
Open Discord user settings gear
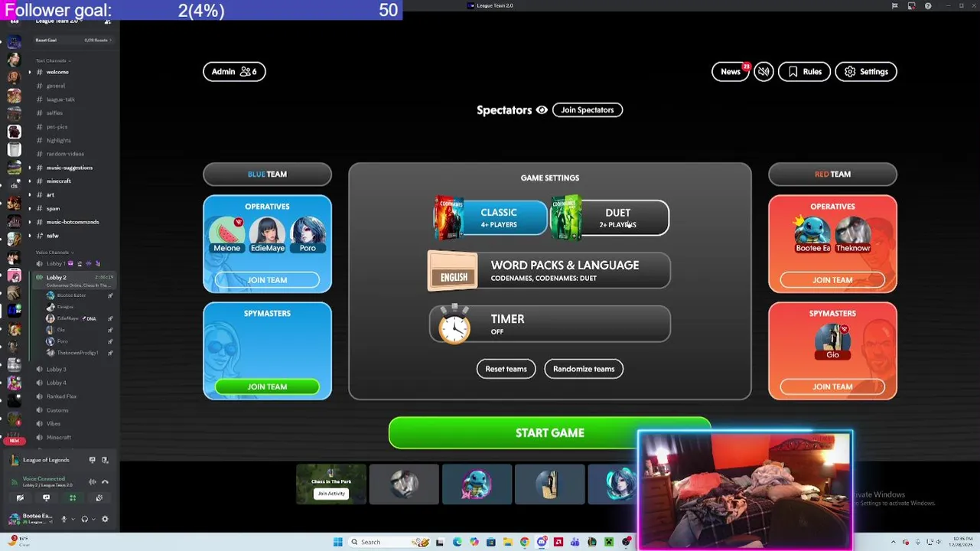[105, 519]
